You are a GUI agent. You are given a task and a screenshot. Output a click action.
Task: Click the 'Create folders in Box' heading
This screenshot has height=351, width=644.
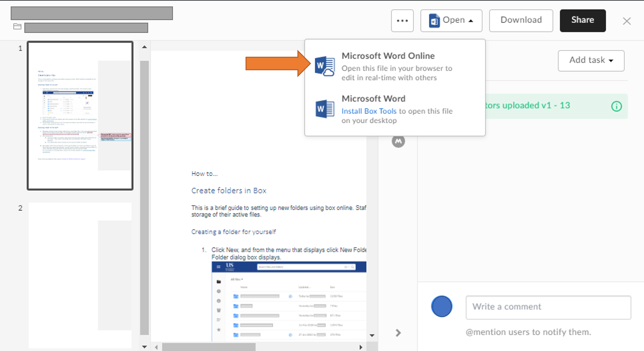point(229,191)
